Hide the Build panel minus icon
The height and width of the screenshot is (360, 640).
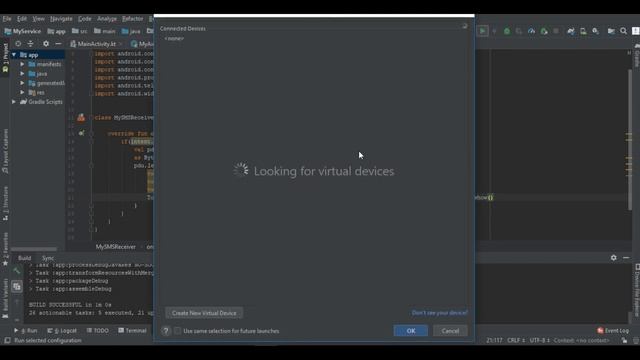click(626, 258)
